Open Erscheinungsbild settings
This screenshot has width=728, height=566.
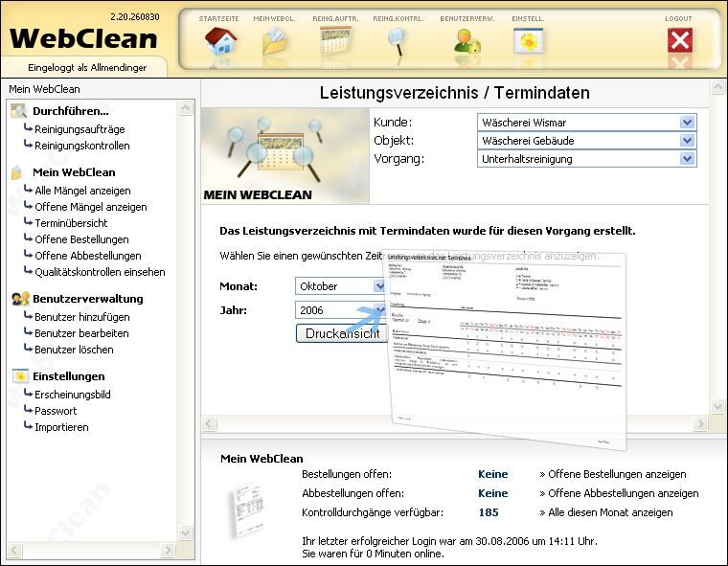(73, 395)
